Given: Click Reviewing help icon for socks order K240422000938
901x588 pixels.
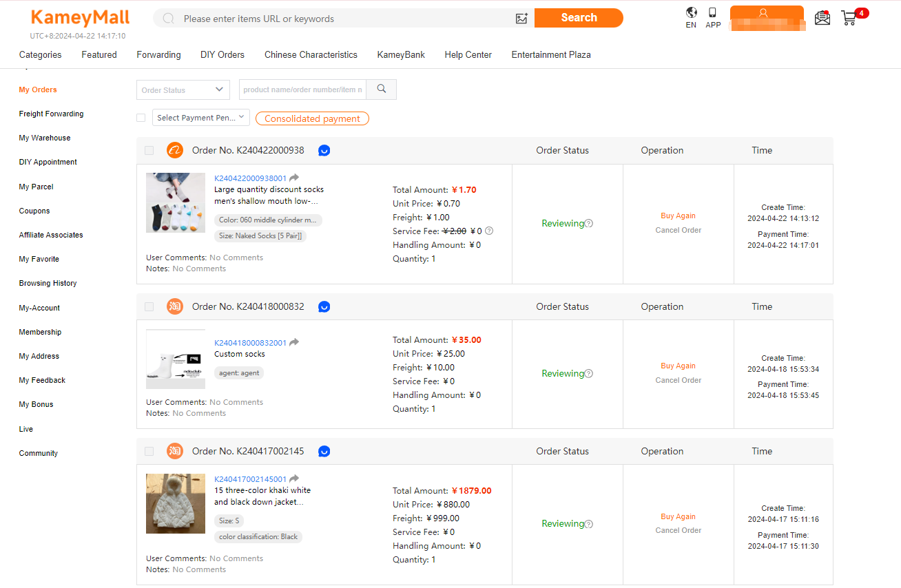Looking at the screenshot, I should 589,223.
